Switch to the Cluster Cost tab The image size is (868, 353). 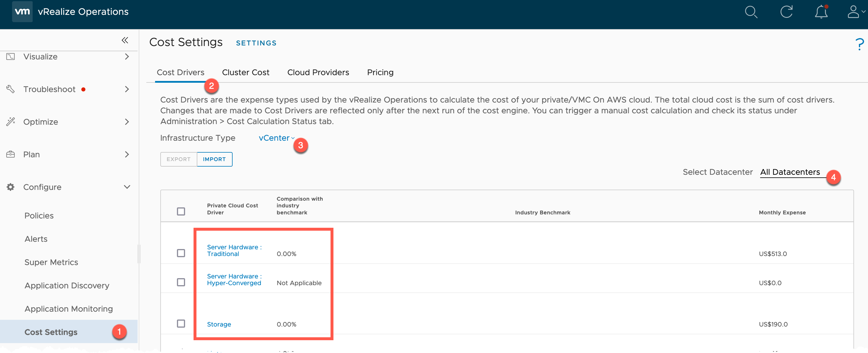[x=245, y=73]
